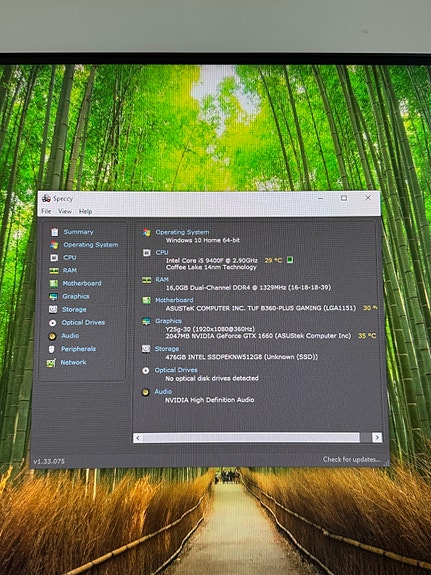Click the RAM module icon in sidebar
431x575 pixels.
pos(54,271)
